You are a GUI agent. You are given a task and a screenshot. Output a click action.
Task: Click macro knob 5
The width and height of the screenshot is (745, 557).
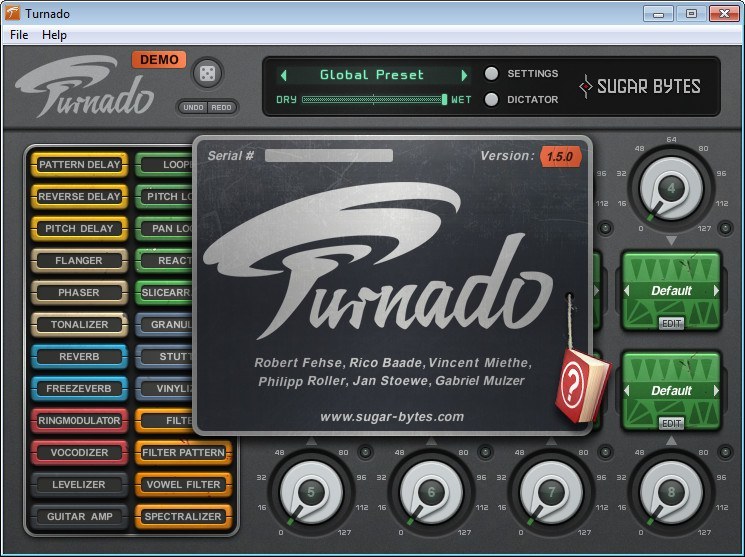point(311,492)
